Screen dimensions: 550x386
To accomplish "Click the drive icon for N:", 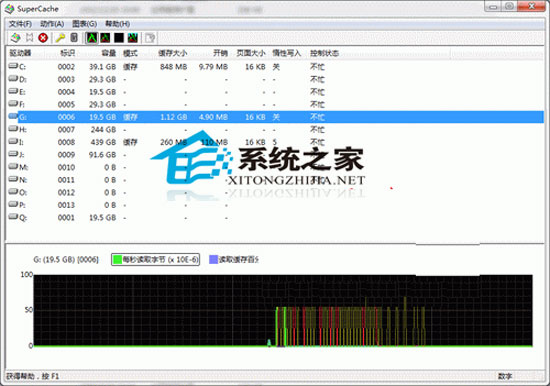I will tap(13, 179).
